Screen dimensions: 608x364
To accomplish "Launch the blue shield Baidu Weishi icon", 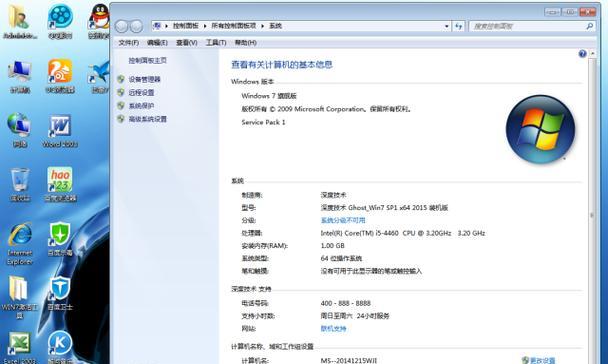I will coord(60,293).
